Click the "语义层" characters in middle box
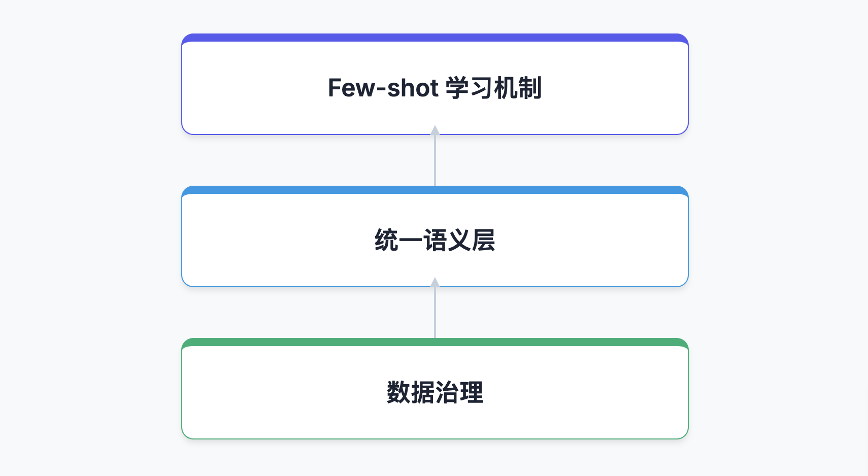The width and height of the screenshot is (868, 476). coord(459,240)
